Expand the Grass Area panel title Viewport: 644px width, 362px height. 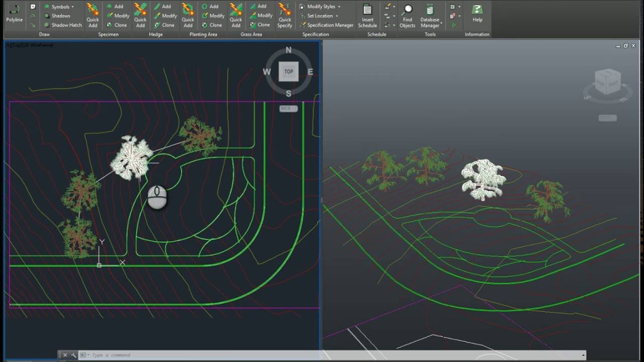(251, 34)
